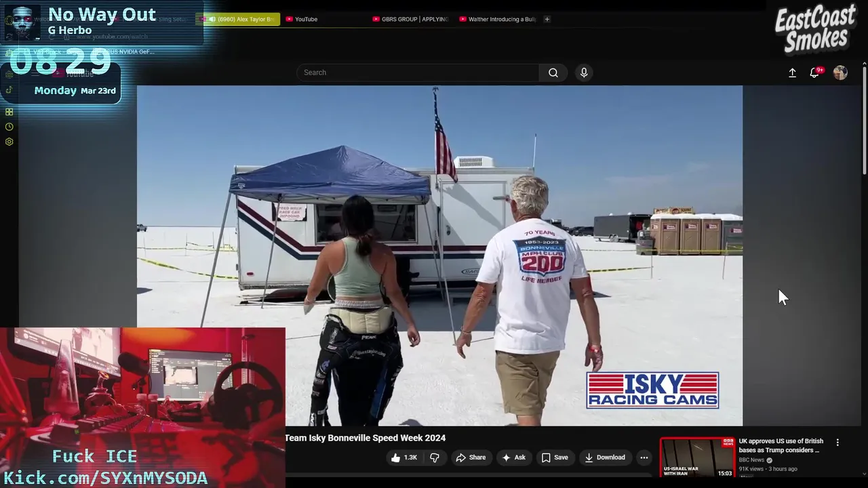The height and width of the screenshot is (488, 868).
Task: Open the TikTok icon in browser sidebar
Action: tap(9, 89)
